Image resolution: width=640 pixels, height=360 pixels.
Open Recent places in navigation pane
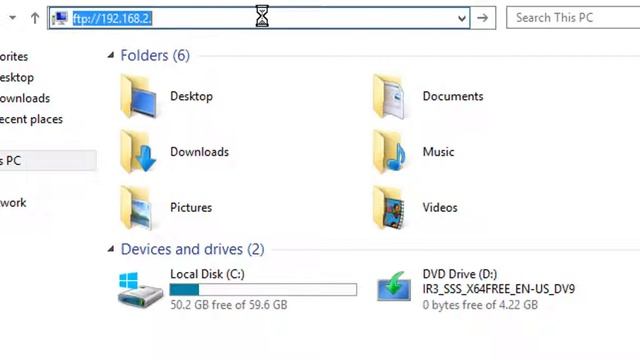pyautogui.click(x=31, y=119)
